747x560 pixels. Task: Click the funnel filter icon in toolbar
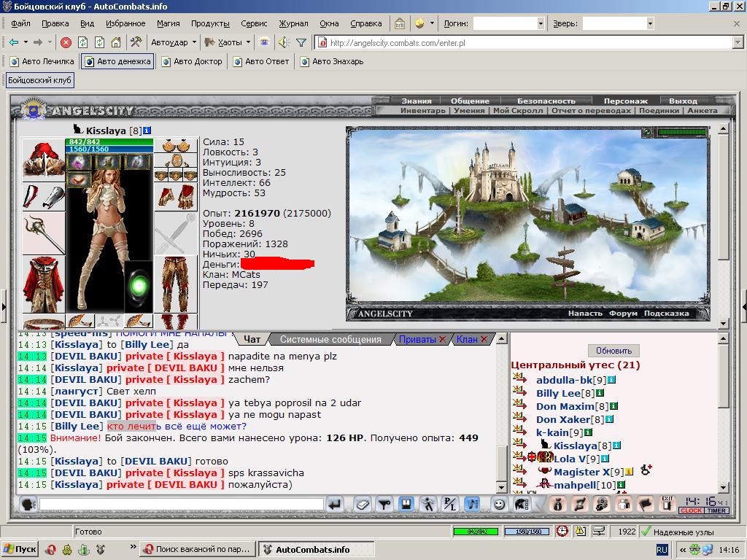[x=301, y=42]
